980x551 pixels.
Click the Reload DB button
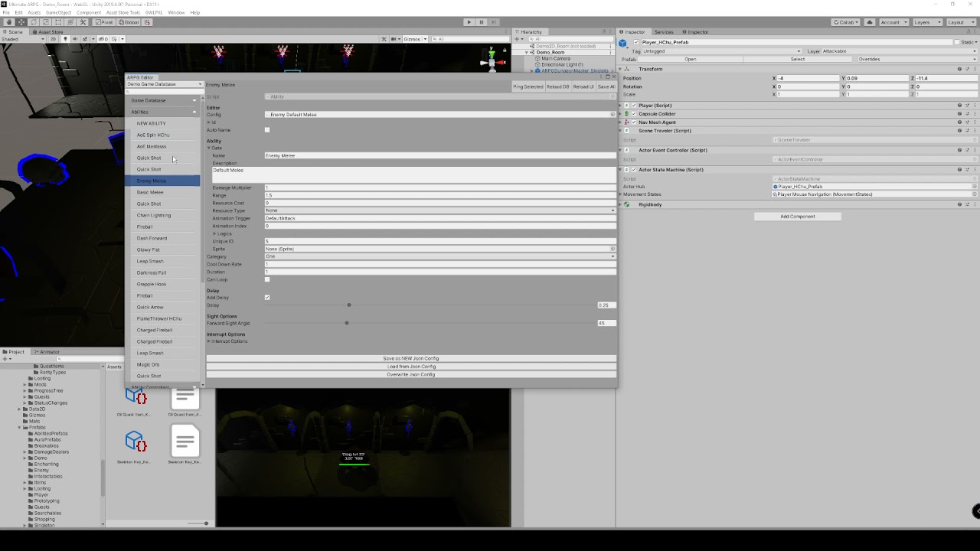(x=558, y=86)
